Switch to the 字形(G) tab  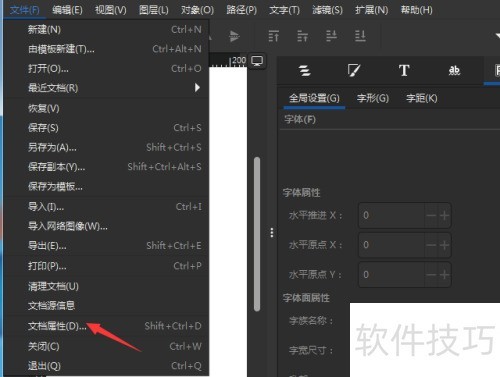373,99
